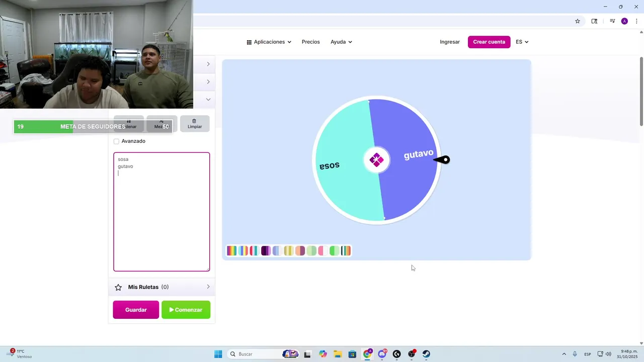644x362 pixels.
Task: Click the 'sosa' line in the list
Action: tap(123, 159)
